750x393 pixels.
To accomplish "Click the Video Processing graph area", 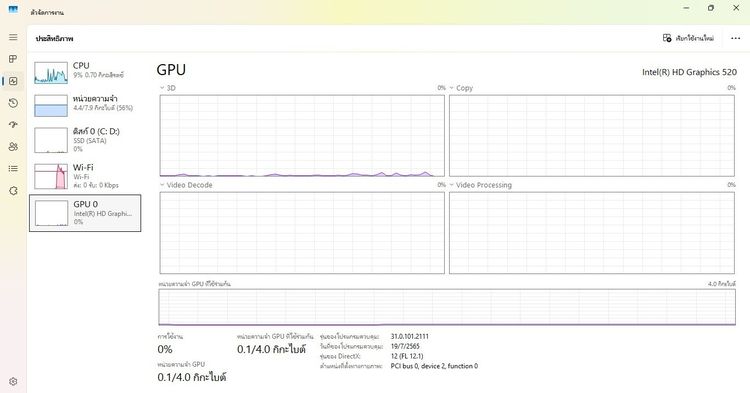I will pos(592,233).
